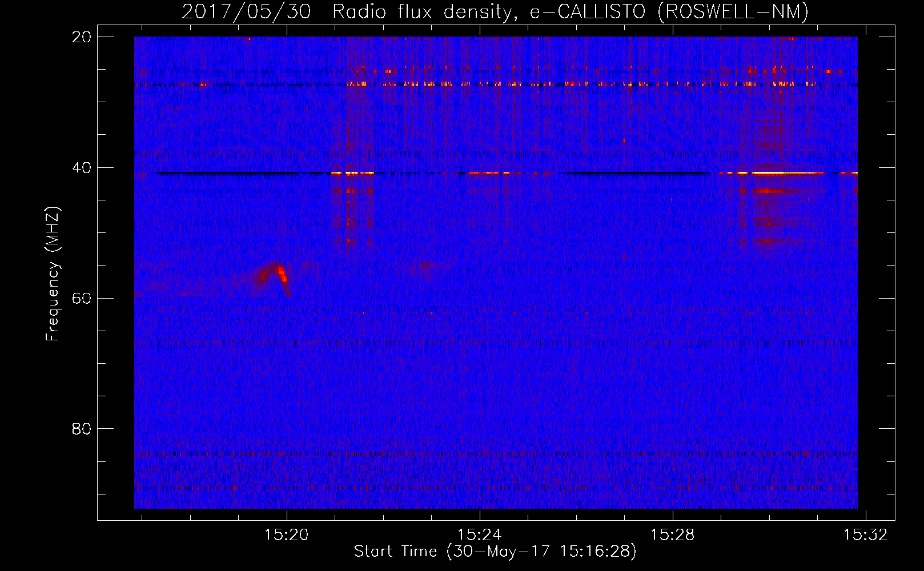
Task: Click the plot title 'Radio flux density, e-CALLISTO (ROSWELL-NM)'
Action: (x=571, y=12)
